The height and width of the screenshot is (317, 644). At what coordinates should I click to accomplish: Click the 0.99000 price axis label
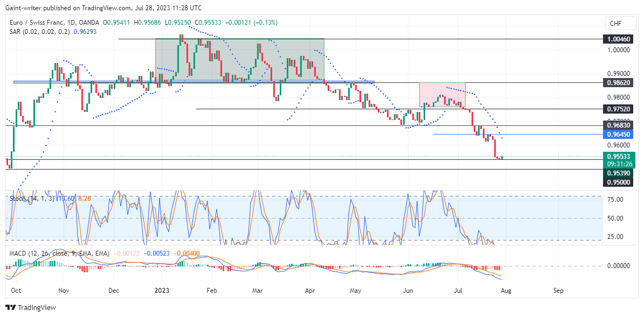click(619, 73)
